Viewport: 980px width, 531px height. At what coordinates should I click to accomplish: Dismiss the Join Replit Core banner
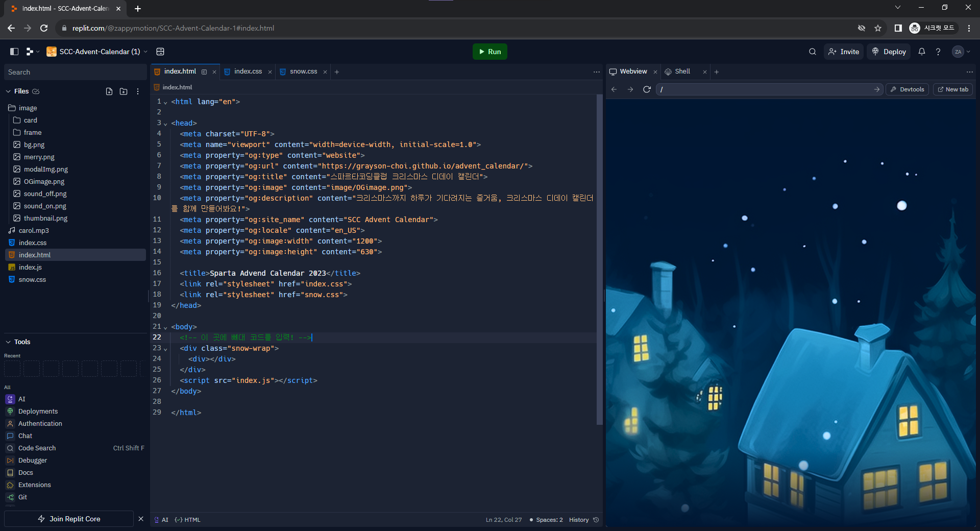click(x=141, y=519)
